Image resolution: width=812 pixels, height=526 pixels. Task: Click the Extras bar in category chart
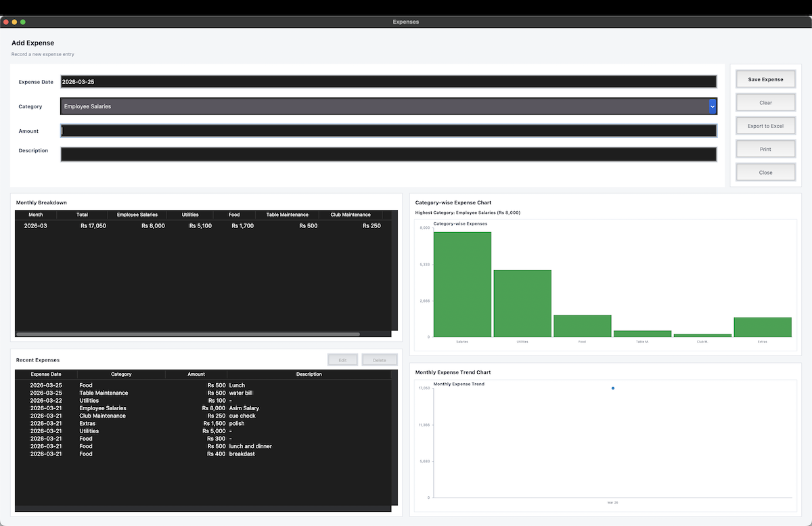click(763, 327)
